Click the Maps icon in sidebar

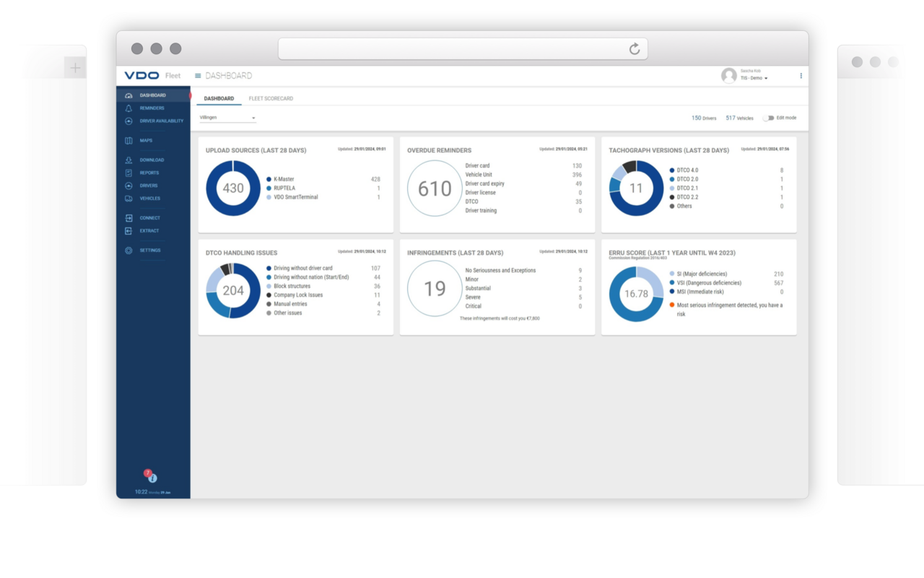tap(128, 141)
